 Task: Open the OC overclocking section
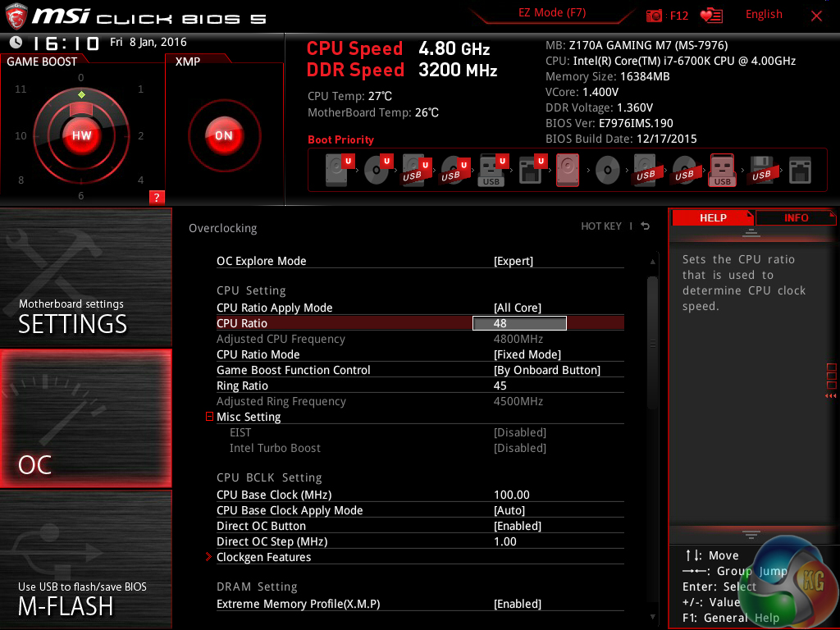85,418
